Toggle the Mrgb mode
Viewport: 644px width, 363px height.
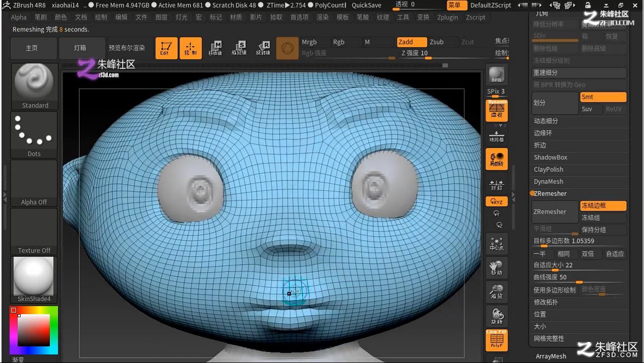[x=314, y=42]
